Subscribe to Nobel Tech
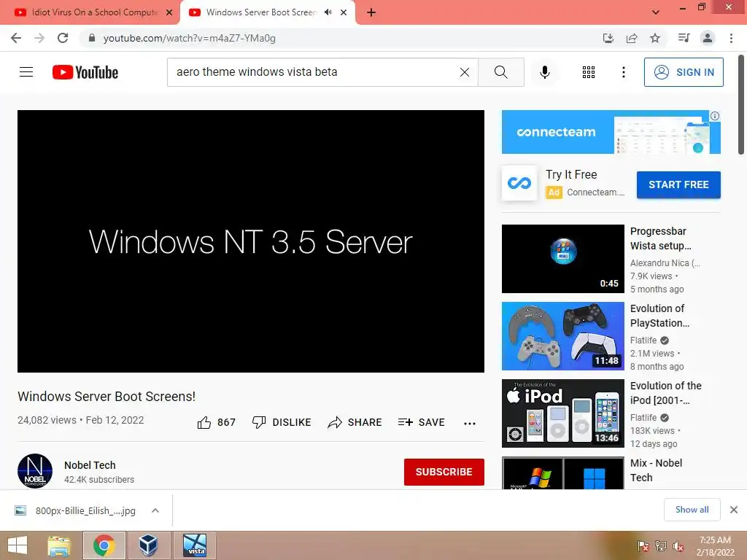Image resolution: width=747 pixels, height=560 pixels. pos(444,472)
